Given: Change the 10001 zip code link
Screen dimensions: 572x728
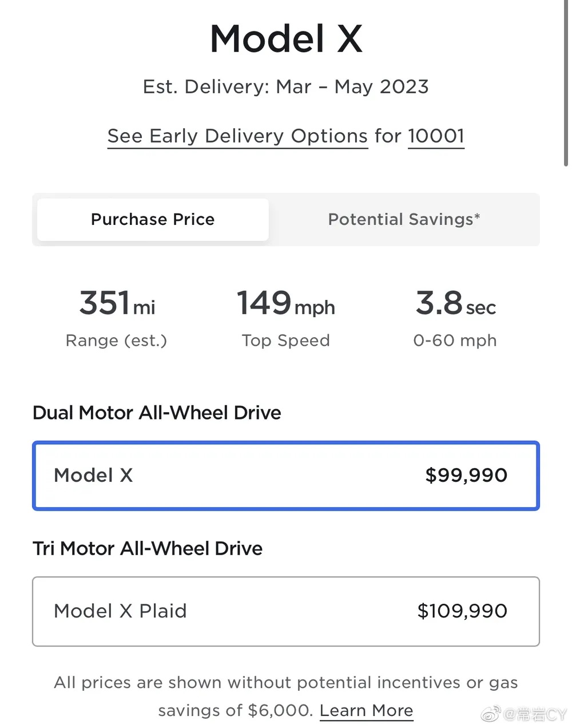Looking at the screenshot, I should pyautogui.click(x=436, y=136).
